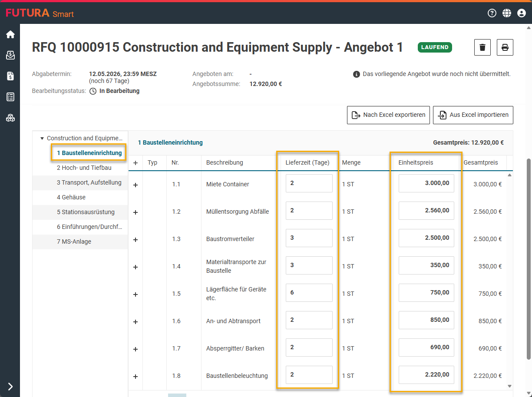Open the 7 MS-Anlage section
Screen dimensions: 532x397
pos(74,242)
